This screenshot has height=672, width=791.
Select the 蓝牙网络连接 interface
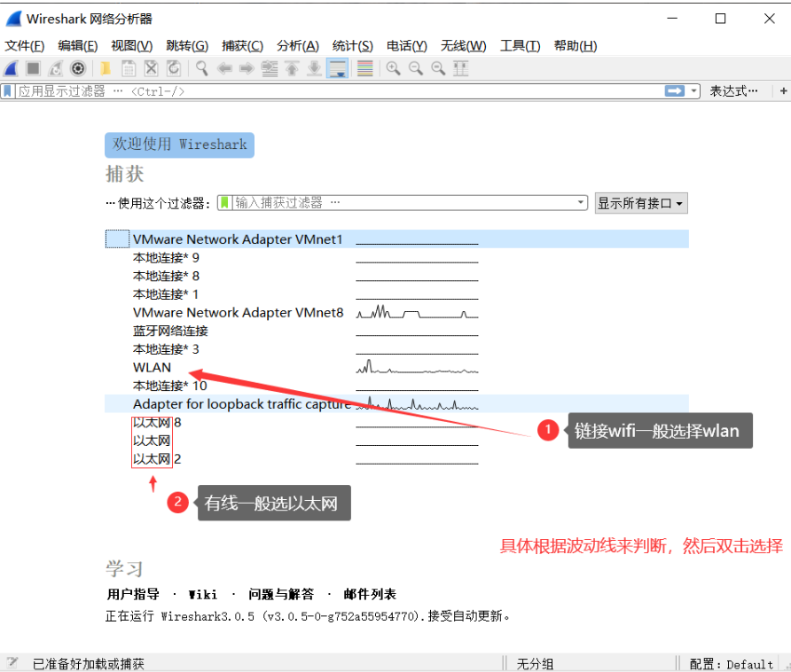point(396,331)
